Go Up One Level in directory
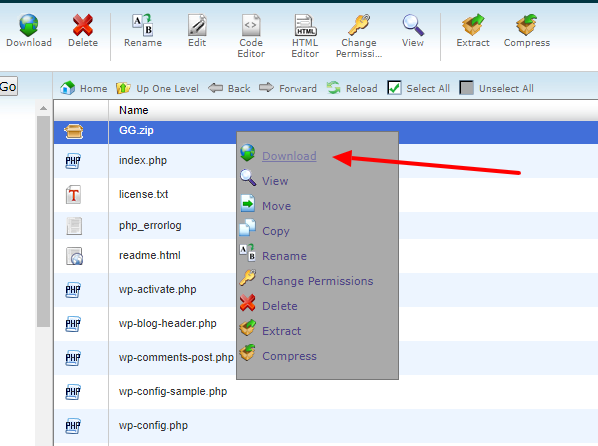598x446 pixels. (158, 89)
